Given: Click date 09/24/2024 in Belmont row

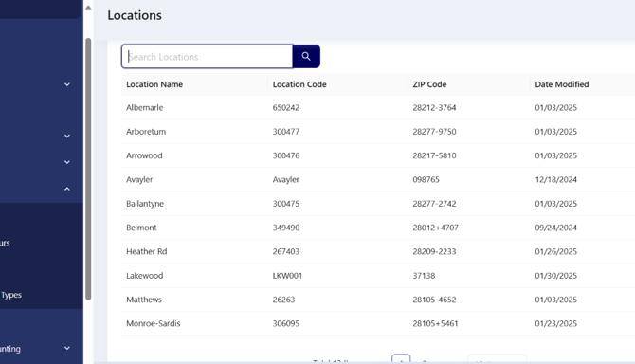Looking at the screenshot, I should (x=555, y=227).
